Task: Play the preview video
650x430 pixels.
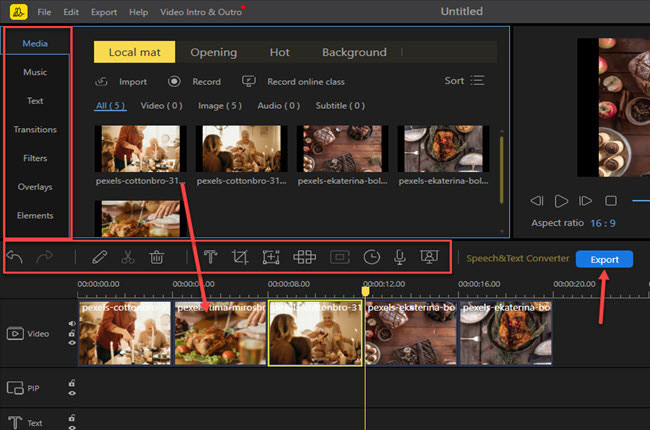Action: point(561,201)
